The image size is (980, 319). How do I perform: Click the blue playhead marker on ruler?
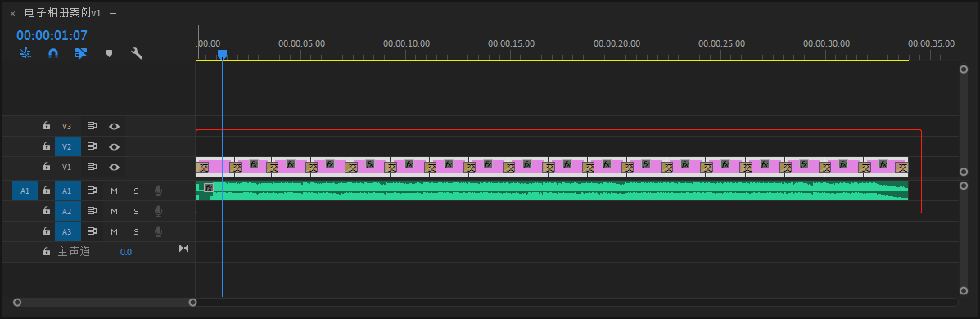(x=222, y=55)
